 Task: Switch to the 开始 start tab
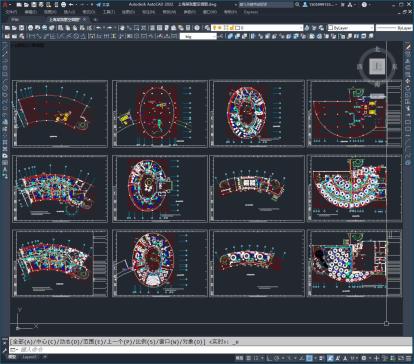pyautogui.click(x=15, y=20)
